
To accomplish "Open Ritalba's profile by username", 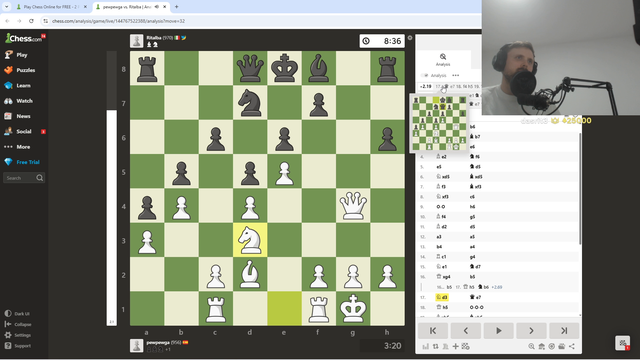I will tap(154, 38).
